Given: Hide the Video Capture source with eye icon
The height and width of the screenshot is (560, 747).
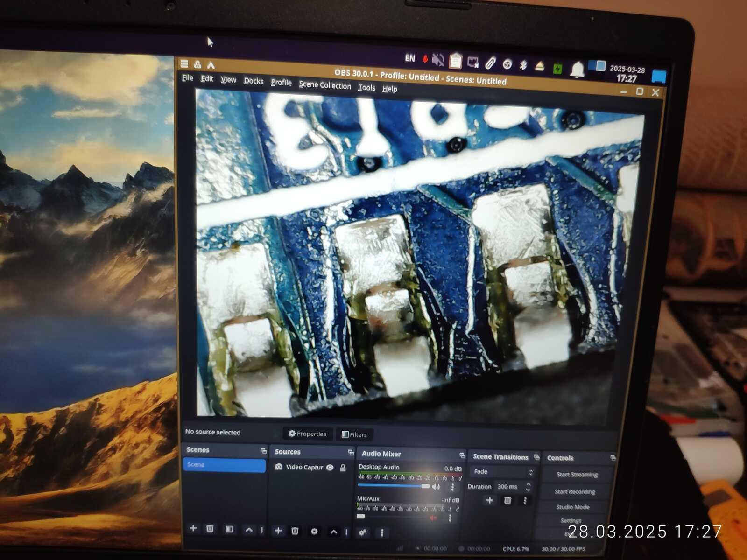Looking at the screenshot, I should (x=330, y=467).
